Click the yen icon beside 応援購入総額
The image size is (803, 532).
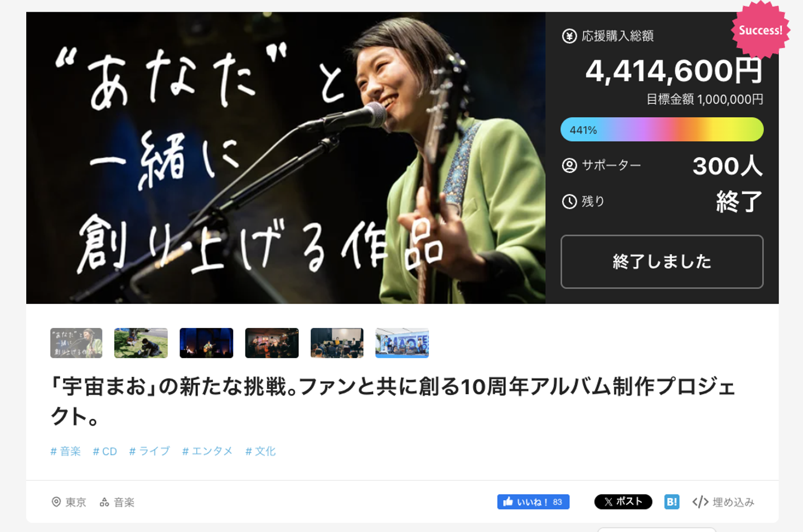click(569, 36)
